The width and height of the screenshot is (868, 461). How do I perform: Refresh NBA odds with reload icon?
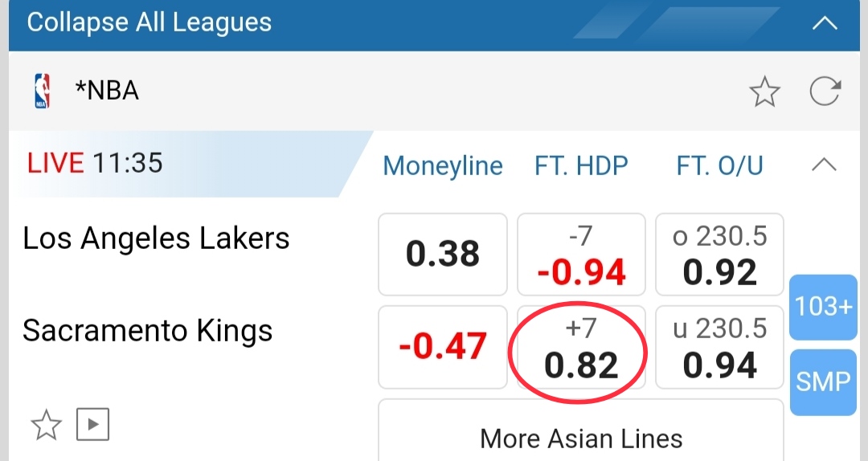(825, 92)
